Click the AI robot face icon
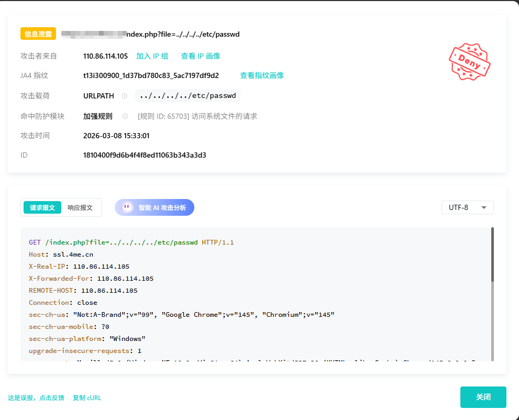The image size is (519, 420). [127, 207]
